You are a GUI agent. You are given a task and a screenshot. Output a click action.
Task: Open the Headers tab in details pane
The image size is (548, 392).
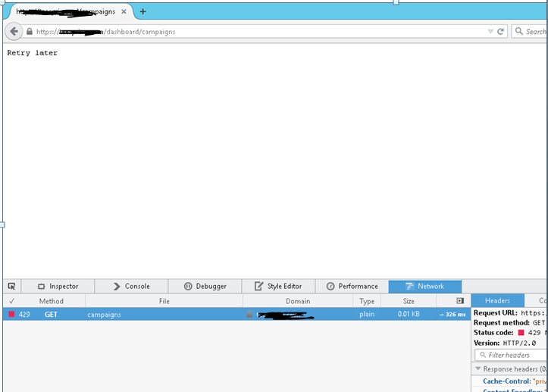pos(498,301)
